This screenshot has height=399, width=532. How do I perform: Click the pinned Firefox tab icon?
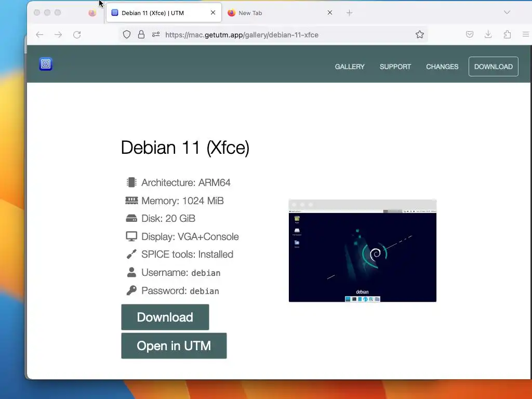(92, 13)
